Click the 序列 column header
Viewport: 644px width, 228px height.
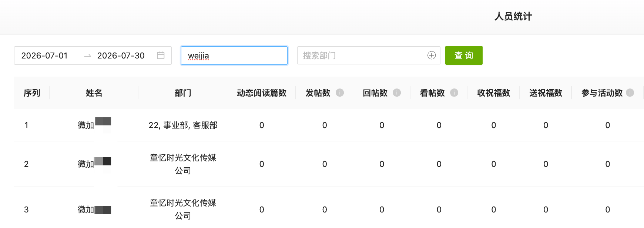(x=32, y=93)
